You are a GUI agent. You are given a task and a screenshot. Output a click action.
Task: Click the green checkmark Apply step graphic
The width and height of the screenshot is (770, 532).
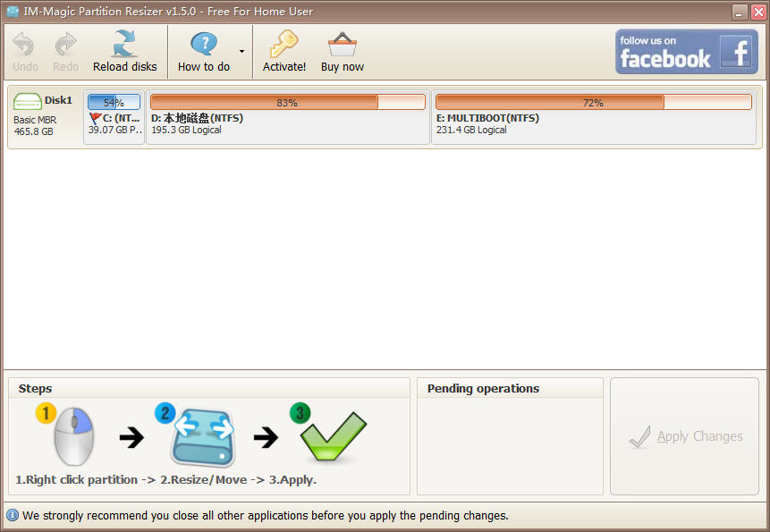coord(330,435)
